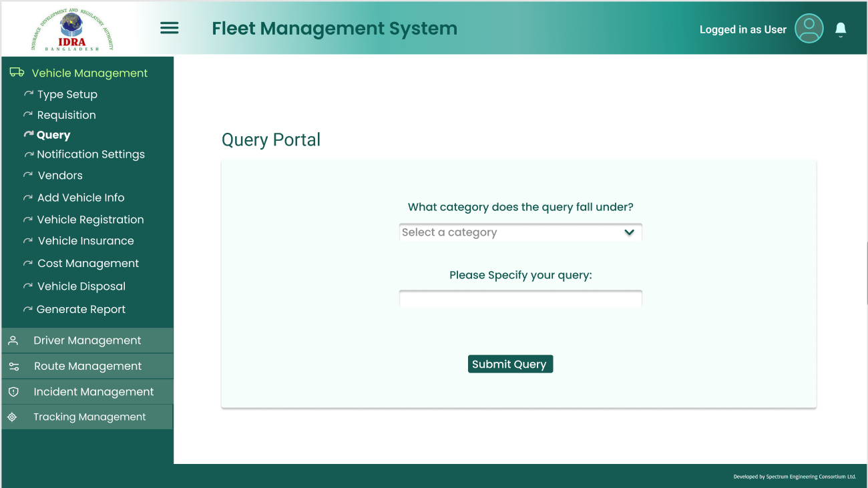Click the arrow icon beside Vehicle Insurance
The image size is (868, 488).
(28, 240)
